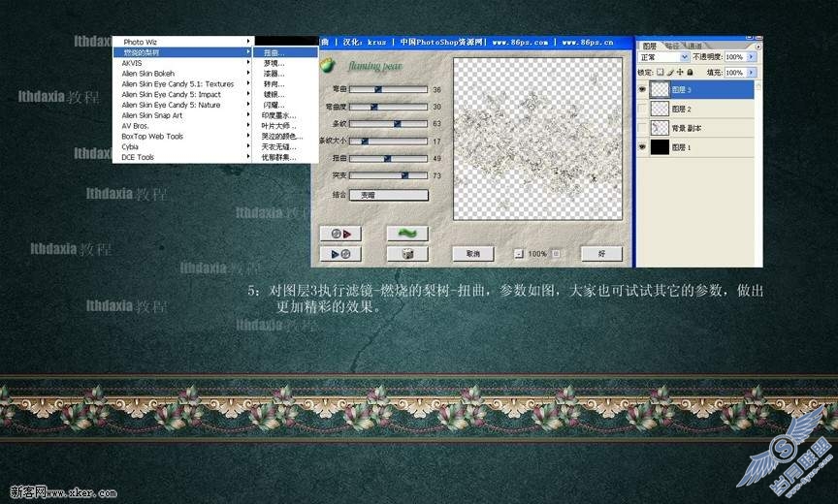Choose 天衣无缝... from the submenu
Image resolution: width=838 pixels, height=504 pixels.
(x=285, y=146)
